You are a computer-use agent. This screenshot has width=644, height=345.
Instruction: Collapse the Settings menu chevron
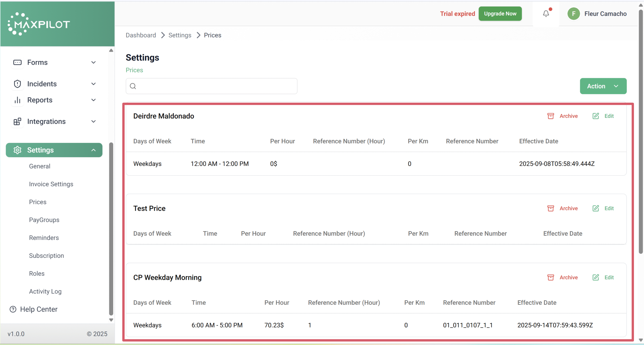point(93,150)
